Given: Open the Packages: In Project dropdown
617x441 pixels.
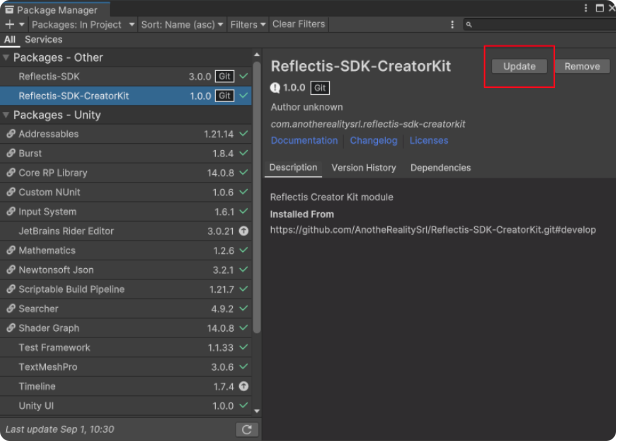Looking at the screenshot, I should point(83,24).
